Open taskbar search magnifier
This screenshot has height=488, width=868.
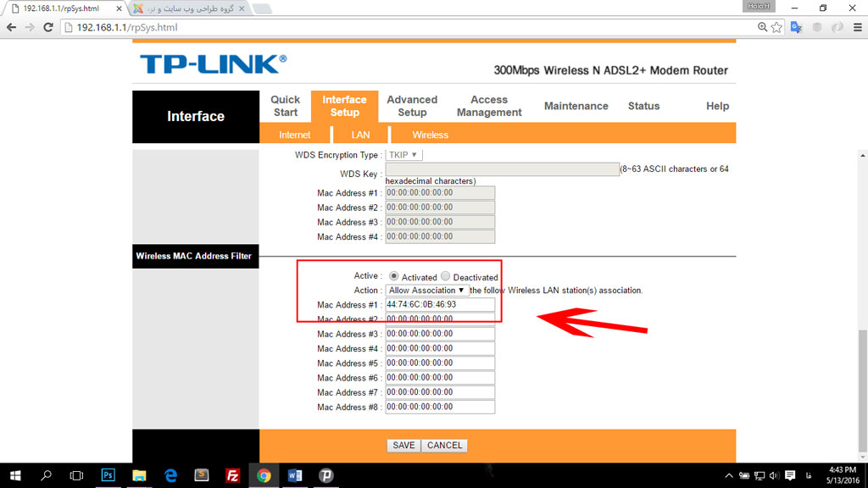pyautogui.click(x=46, y=475)
